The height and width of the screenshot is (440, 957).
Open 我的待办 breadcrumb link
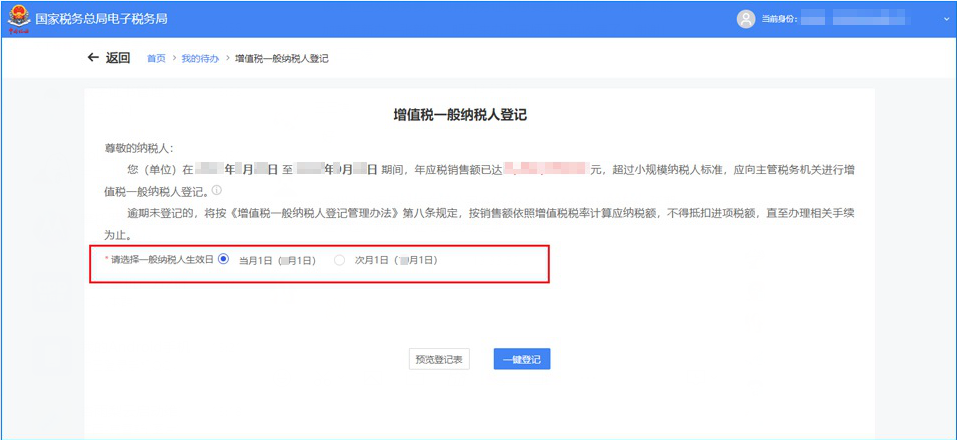[200, 59]
